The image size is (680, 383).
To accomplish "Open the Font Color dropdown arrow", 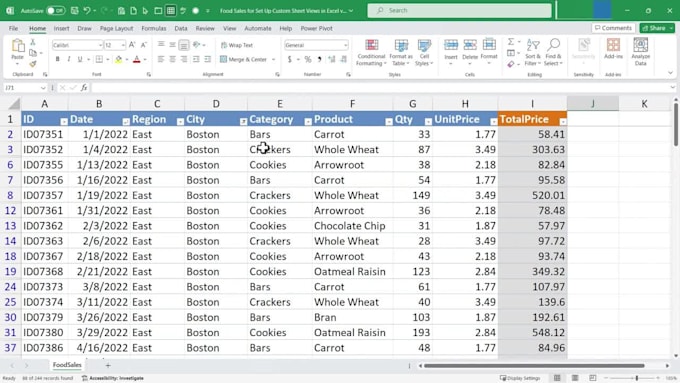I will [145, 59].
